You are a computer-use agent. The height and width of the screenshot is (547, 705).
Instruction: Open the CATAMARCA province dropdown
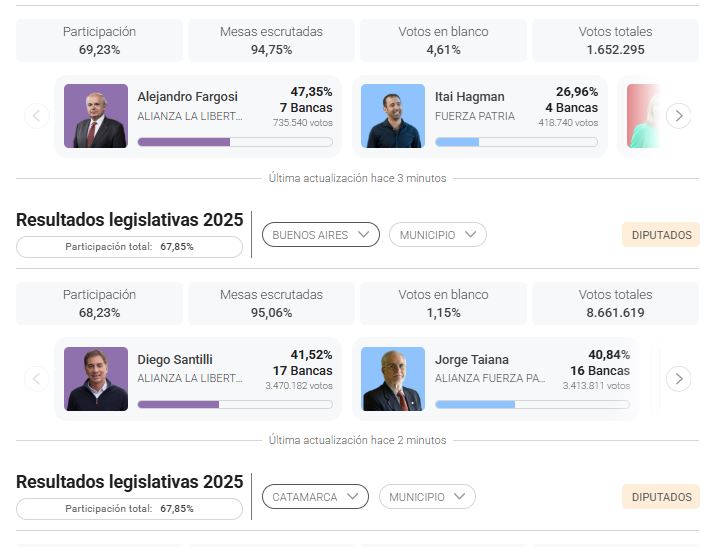coord(315,497)
